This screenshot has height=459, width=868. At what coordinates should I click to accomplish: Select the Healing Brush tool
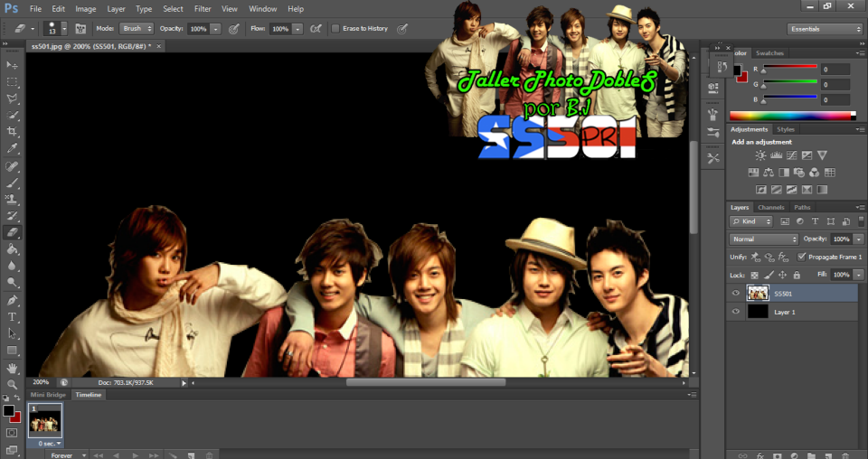point(12,166)
